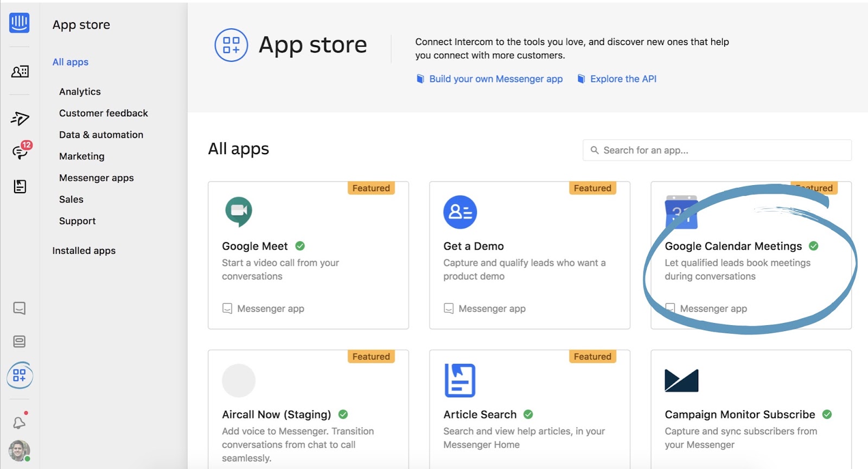Image resolution: width=868 pixels, height=469 pixels.
Task: Open the Outbound paper plane icon
Action: (x=20, y=118)
